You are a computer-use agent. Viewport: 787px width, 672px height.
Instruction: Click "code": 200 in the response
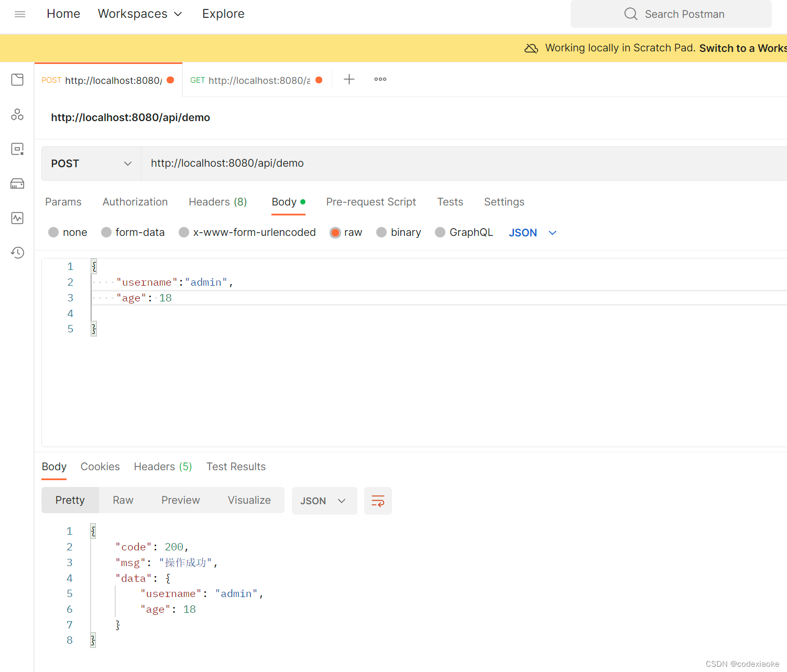point(152,547)
